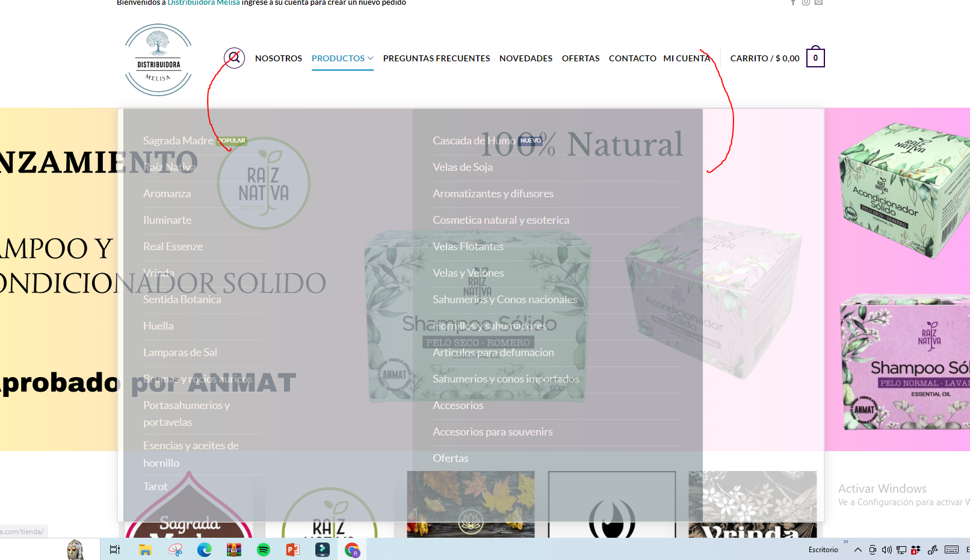Open Accesorios category
The height and width of the screenshot is (560, 970).
458,405
